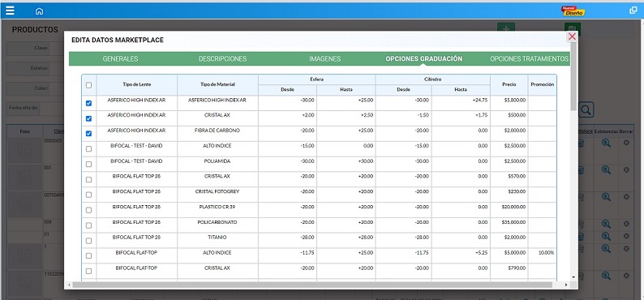Viewport: 644px width, 300px height.
Task: View existencias for product 009
Action: click(606, 224)
